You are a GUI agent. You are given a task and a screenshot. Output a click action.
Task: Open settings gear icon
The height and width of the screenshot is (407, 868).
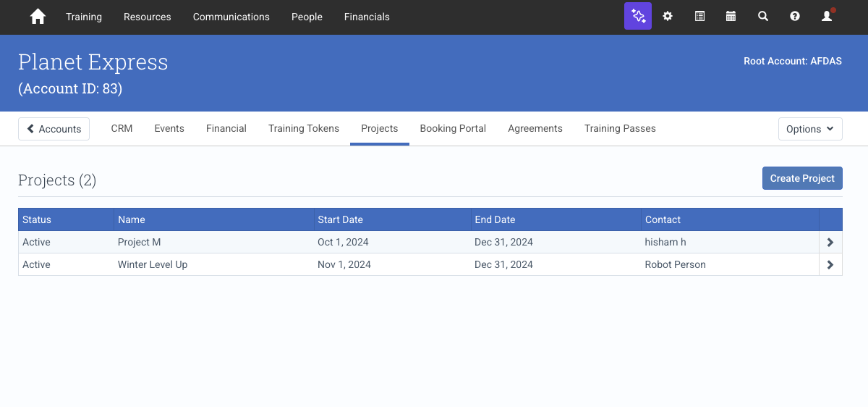coord(668,16)
